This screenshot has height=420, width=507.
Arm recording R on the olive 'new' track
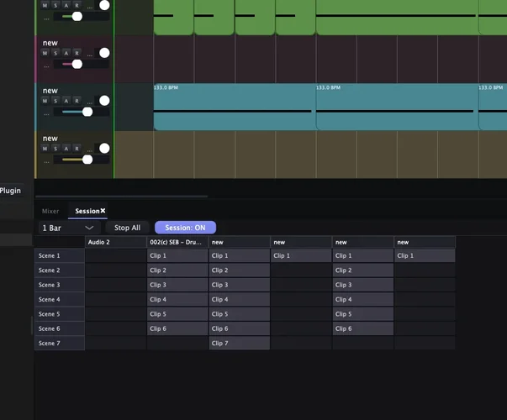point(77,149)
